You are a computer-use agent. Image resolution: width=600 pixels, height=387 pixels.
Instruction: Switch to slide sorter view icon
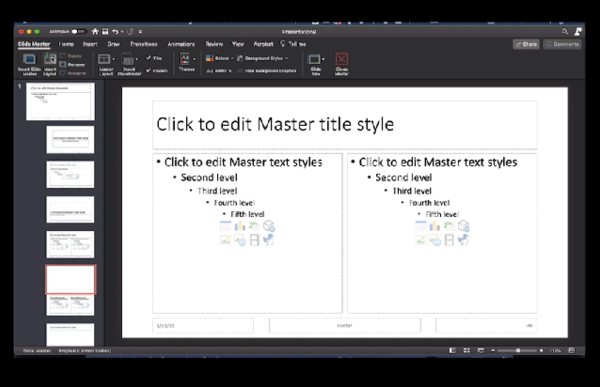[x=466, y=350]
